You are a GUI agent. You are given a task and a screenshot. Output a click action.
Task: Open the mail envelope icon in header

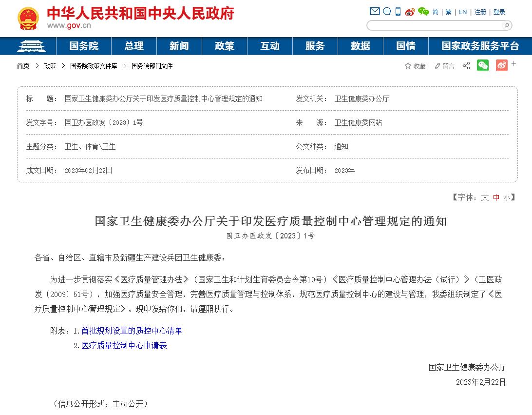pyautogui.click(x=375, y=11)
